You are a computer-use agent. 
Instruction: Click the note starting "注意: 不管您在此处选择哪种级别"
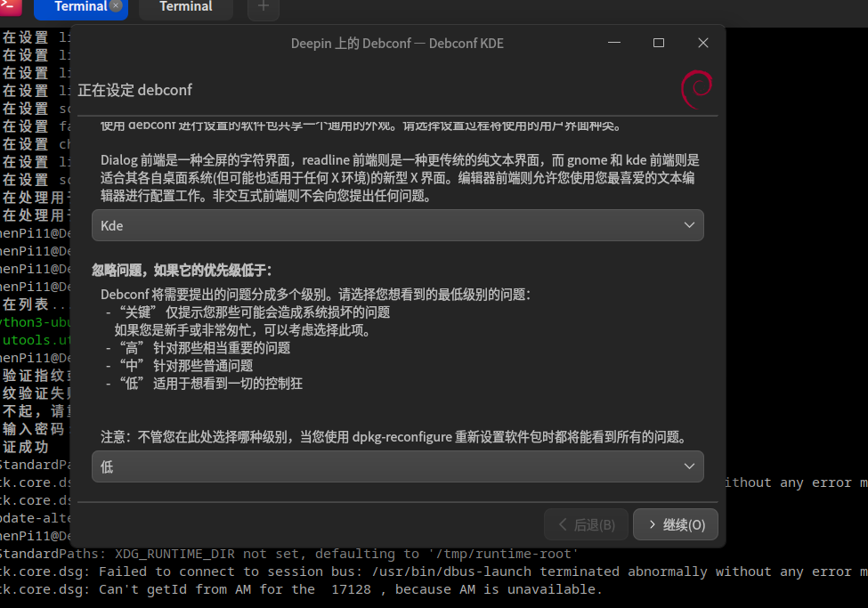[394, 437]
